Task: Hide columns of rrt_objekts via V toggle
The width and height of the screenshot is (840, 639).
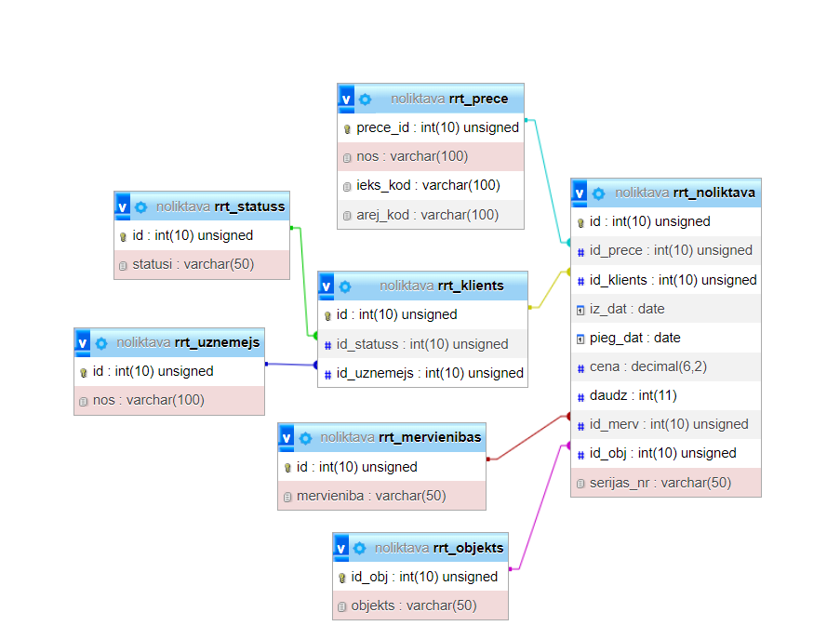Action: pos(341,548)
